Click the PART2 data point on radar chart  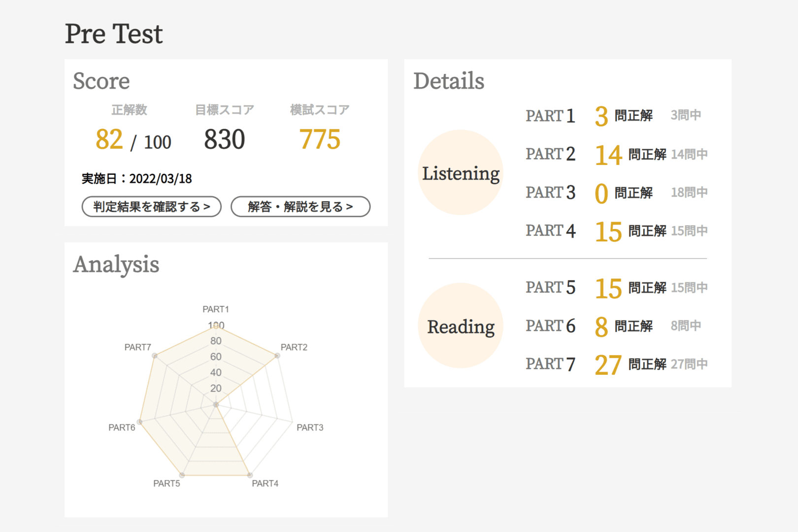(277, 356)
